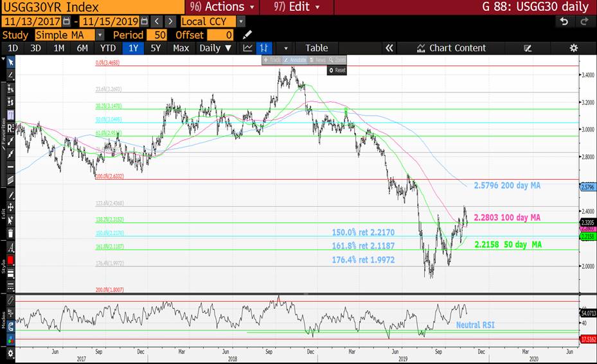This screenshot has height=364, width=597.
Task: Switch to line chart type
Action: point(248,48)
